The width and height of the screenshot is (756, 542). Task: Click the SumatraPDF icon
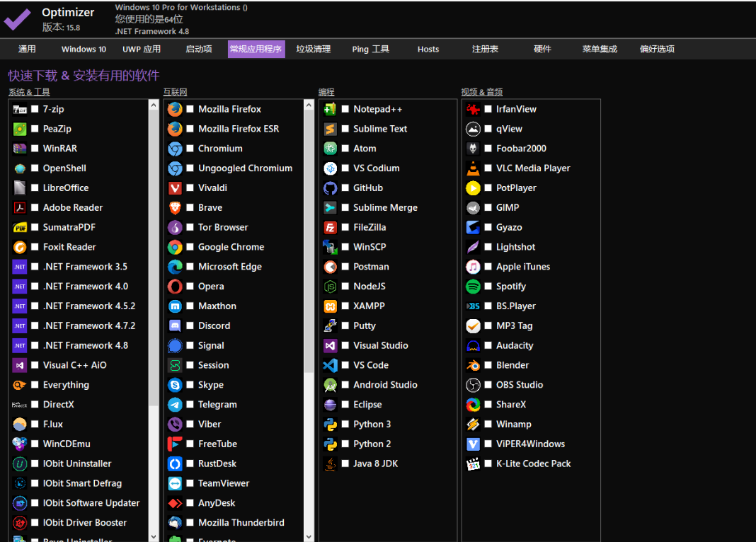[20, 227]
